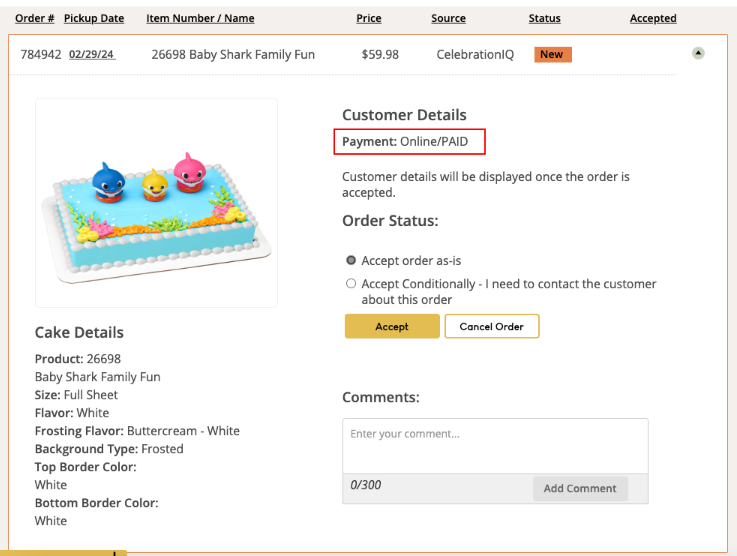Select Accept order as-is radio option
Viewport: 737px width, 556px height.
coord(351,260)
